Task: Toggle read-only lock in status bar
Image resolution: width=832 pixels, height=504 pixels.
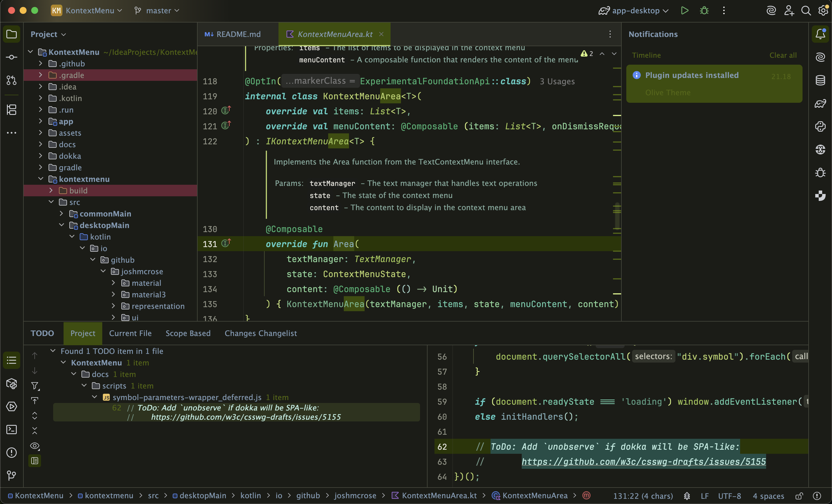Action: click(799, 496)
